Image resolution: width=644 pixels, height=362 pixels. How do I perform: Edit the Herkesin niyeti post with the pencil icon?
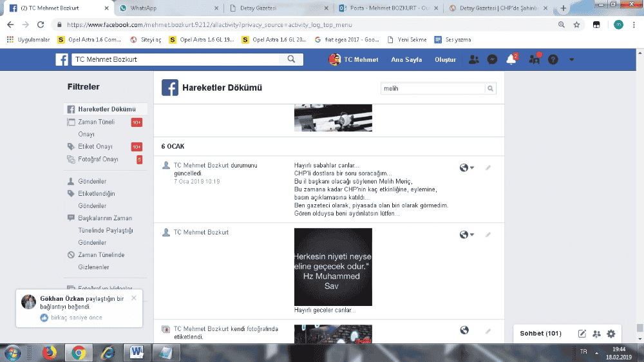pyautogui.click(x=488, y=234)
